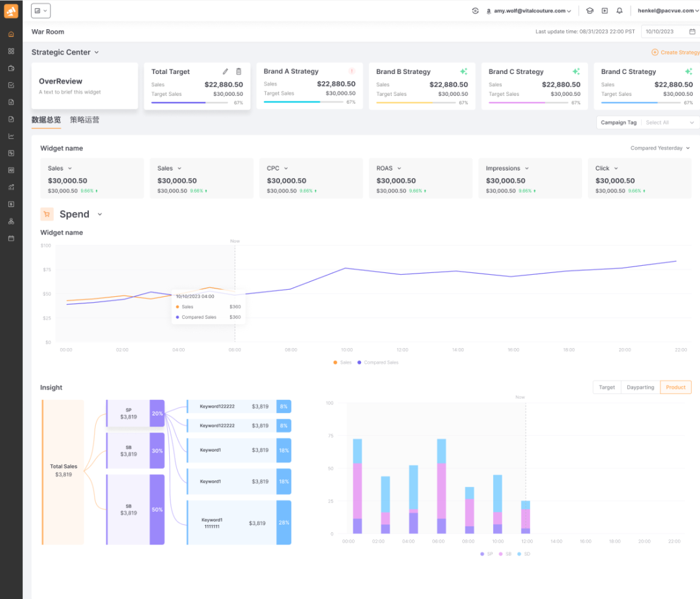This screenshot has height=599, width=700.
Task: Open the checkmark task sidebar icon
Action: click(x=11, y=86)
